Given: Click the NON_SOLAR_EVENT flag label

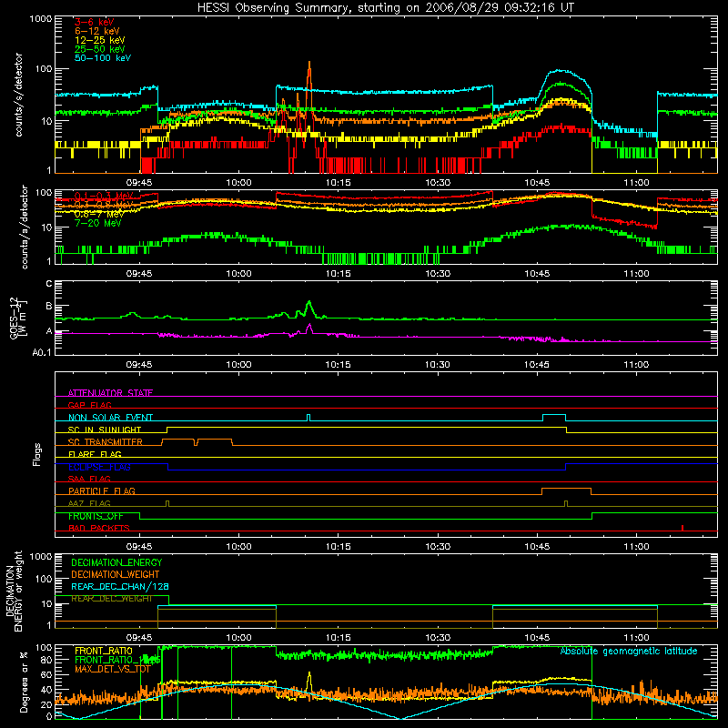Looking at the screenshot, I should pos(110,418).
